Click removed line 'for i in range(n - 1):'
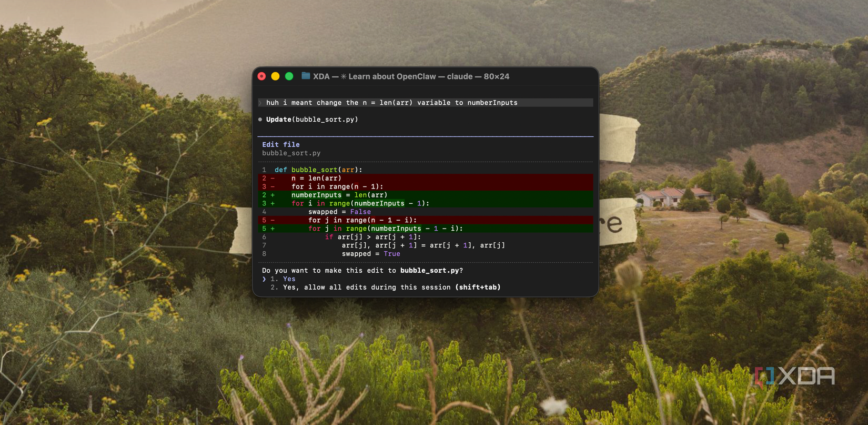 coord(426,186)
